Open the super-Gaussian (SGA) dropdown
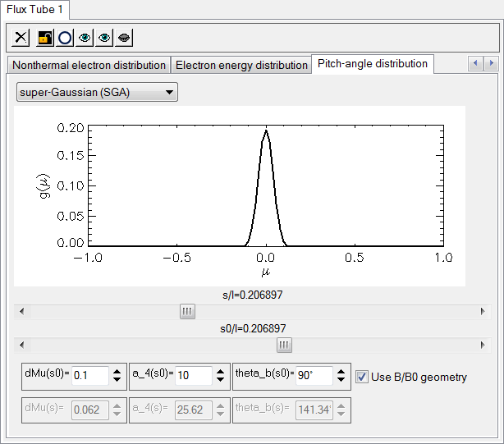Screen dimensions: 504x444 (x=97, y=92)
